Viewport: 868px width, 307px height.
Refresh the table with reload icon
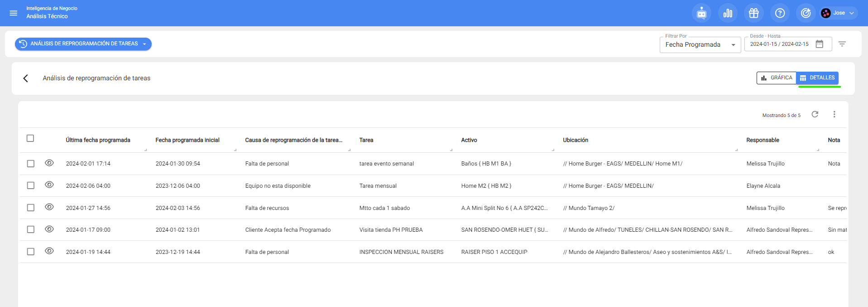point(815,114)
